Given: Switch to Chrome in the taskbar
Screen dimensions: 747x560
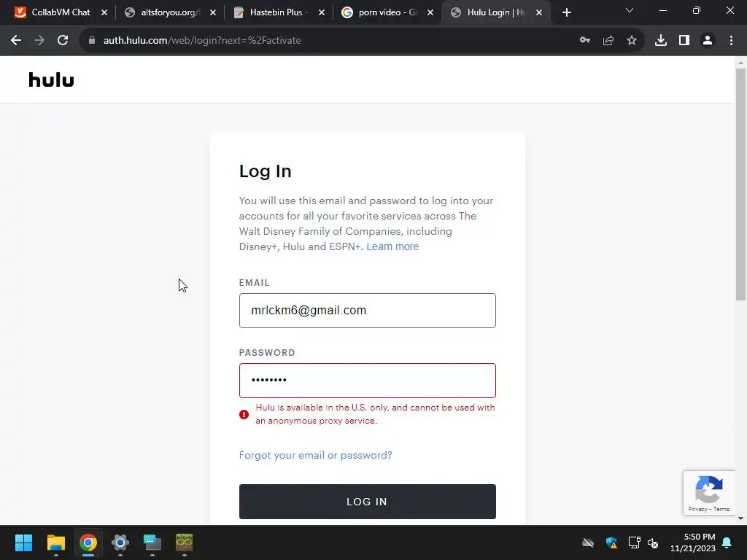Looking at the screenshot, I should point(88,542).
